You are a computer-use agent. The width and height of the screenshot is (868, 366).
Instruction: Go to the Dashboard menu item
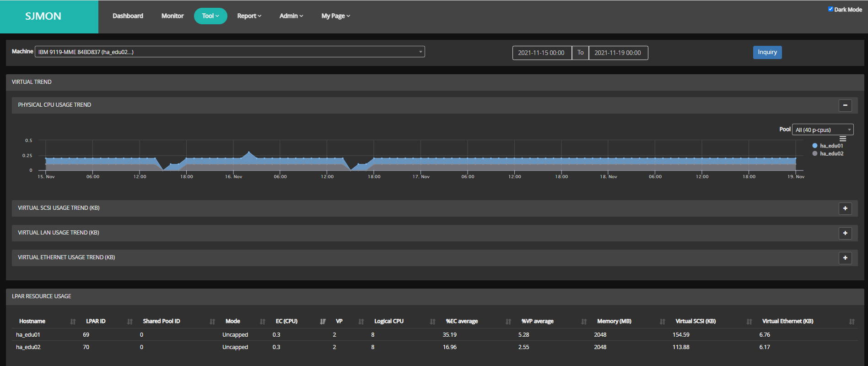click(x=128, y=16)
